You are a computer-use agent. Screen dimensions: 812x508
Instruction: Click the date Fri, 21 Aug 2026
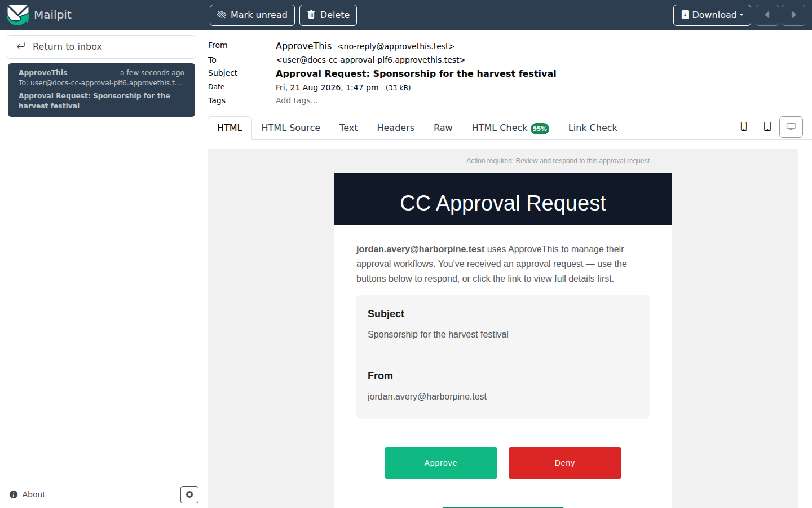point(327,87)
